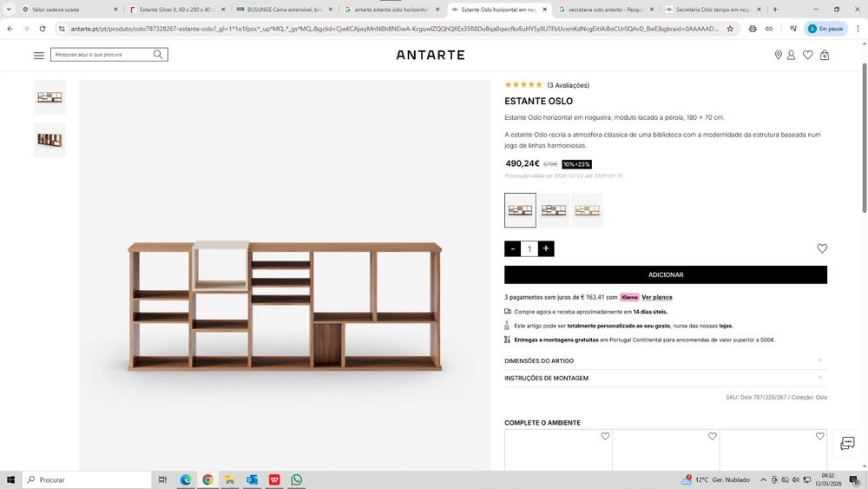The image size is (868, 489).
Task: Open Task View on taskbar
Action: pos(162,479)
